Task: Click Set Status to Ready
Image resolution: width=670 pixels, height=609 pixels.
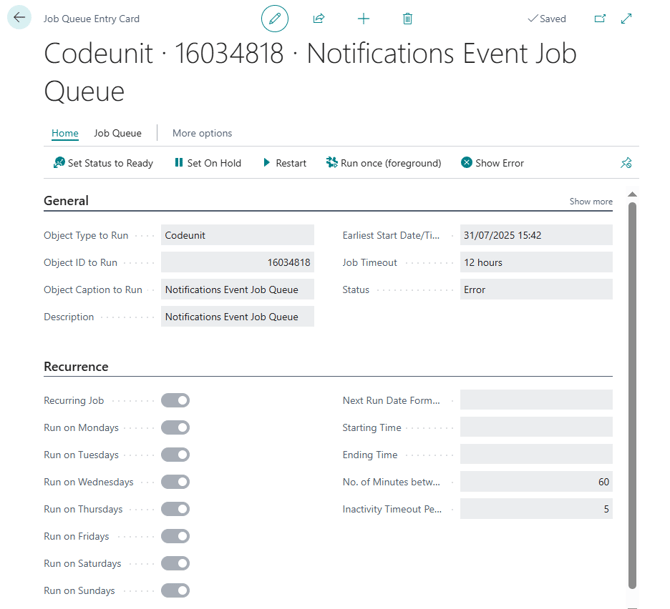Action: tap(103, 163)
